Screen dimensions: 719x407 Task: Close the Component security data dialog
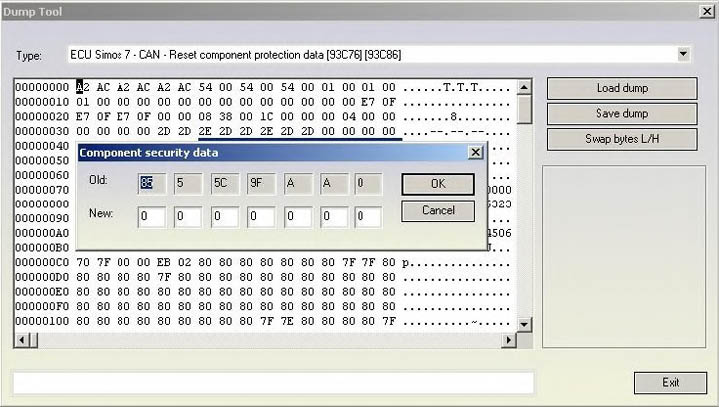(x=475, y=152)
